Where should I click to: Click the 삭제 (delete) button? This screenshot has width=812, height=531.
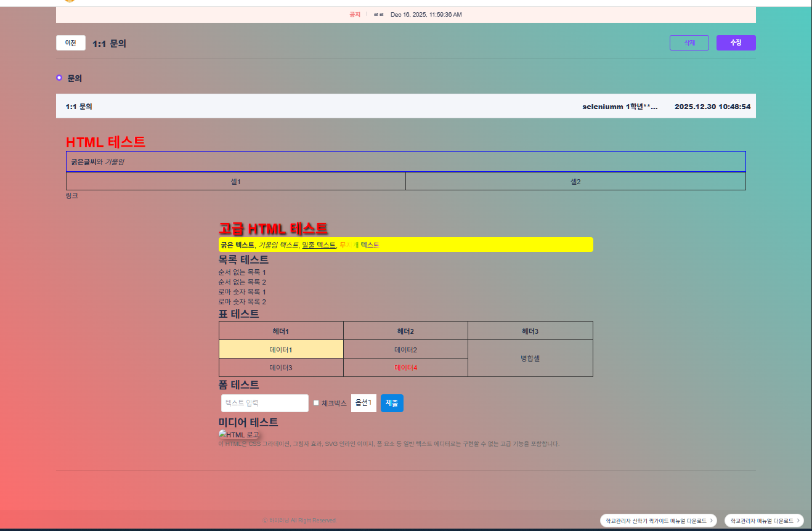click(x=689, y=43)
